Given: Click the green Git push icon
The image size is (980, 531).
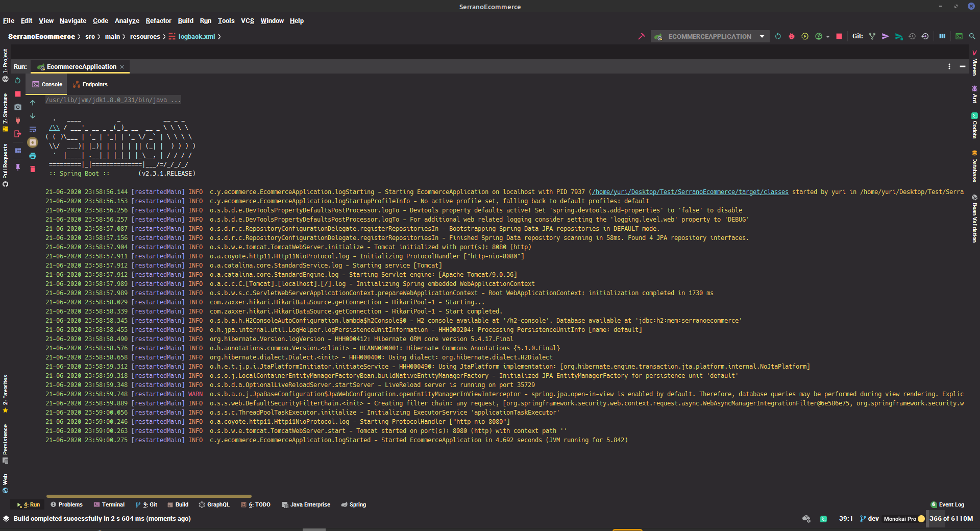Looking at the screenshot, I should (x=899, y=36).
